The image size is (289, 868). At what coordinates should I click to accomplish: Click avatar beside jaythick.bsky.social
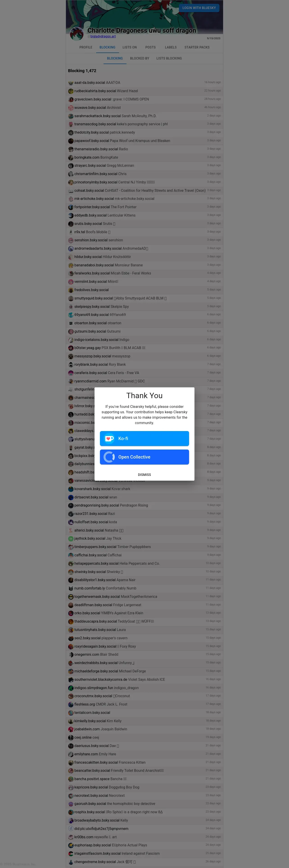coord(71,539)
